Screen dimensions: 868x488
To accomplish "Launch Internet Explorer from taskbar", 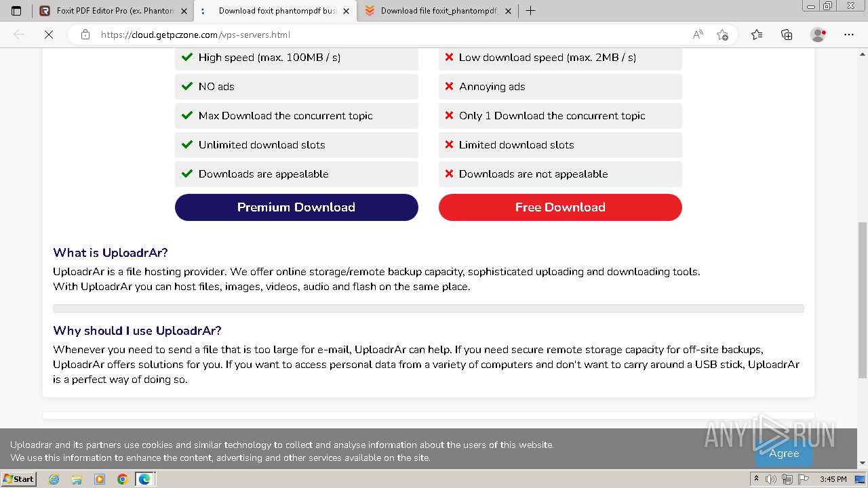I will 54,479.
